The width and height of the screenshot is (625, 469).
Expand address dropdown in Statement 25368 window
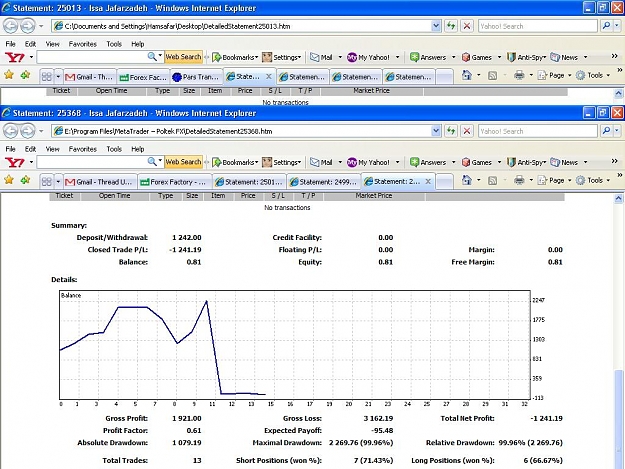tap(436, 131)
